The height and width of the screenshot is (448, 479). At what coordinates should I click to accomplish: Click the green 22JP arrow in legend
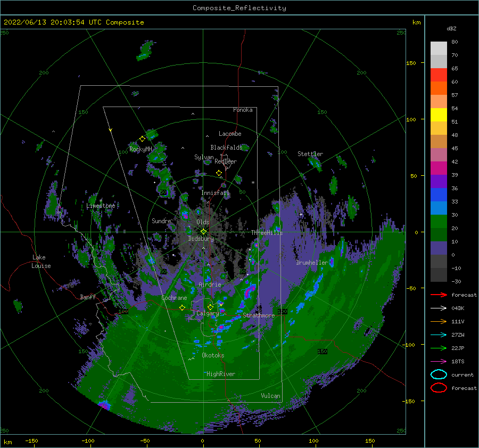tap(439, 348)
